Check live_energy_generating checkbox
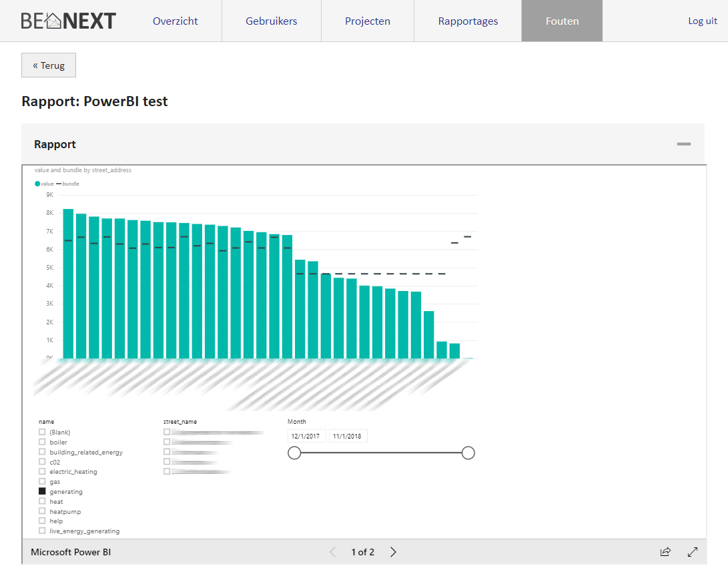728x568 pixels. (42, 531)
